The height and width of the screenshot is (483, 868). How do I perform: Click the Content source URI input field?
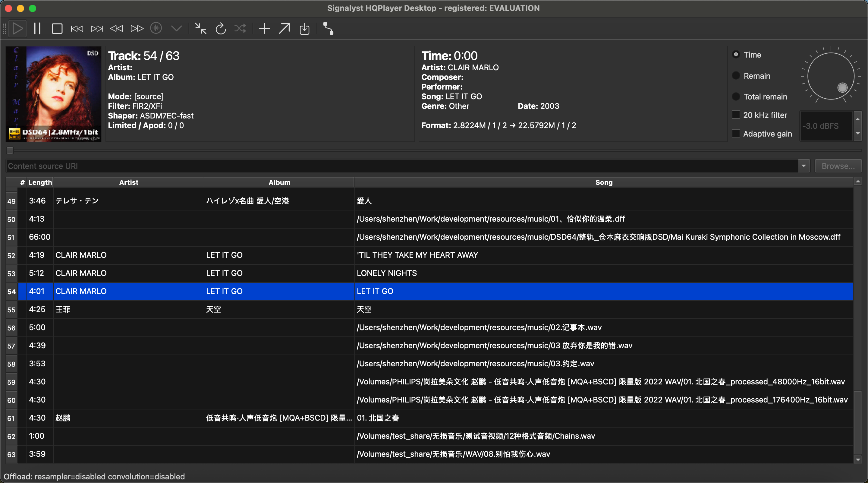coord(402,166)
